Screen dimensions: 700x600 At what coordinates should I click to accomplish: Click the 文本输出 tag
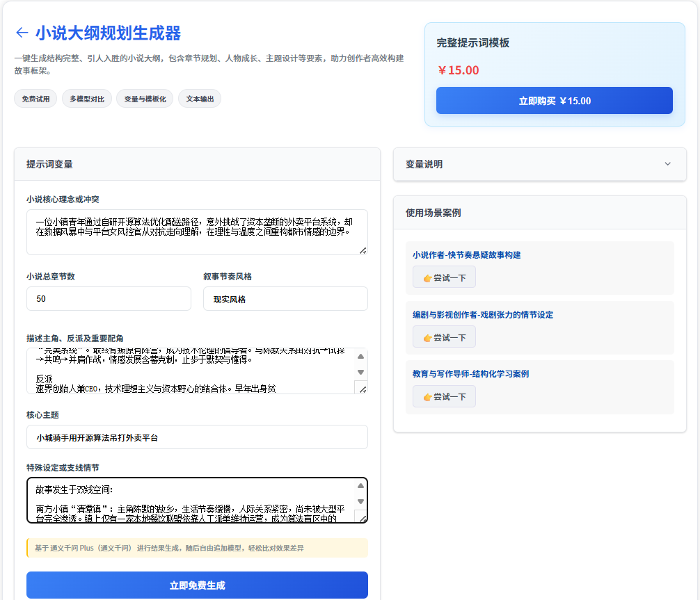pos(200,99)
